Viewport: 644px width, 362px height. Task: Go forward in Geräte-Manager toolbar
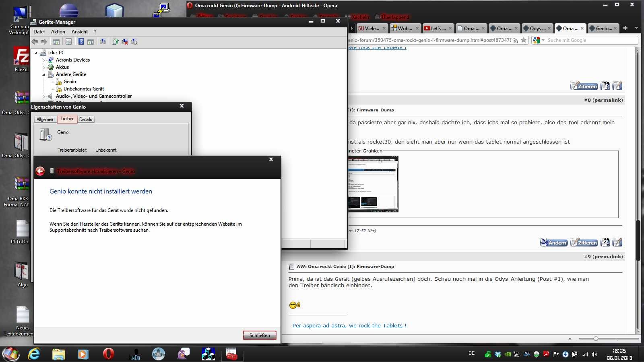click(44, 41)
